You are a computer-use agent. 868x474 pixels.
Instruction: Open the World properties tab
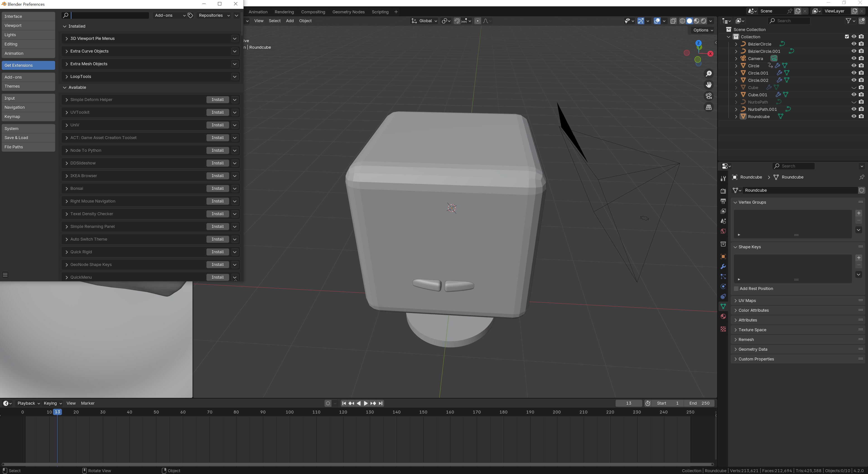[723, 231]
